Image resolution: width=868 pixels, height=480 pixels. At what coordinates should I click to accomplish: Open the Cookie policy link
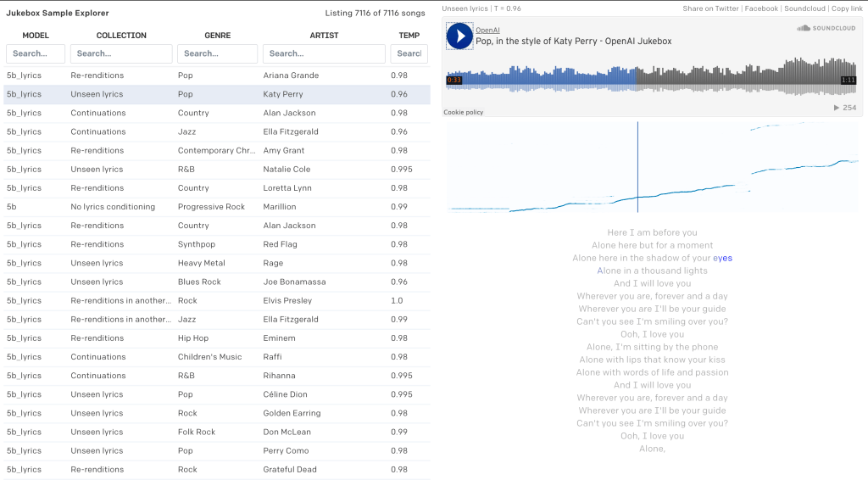point(463,112)
